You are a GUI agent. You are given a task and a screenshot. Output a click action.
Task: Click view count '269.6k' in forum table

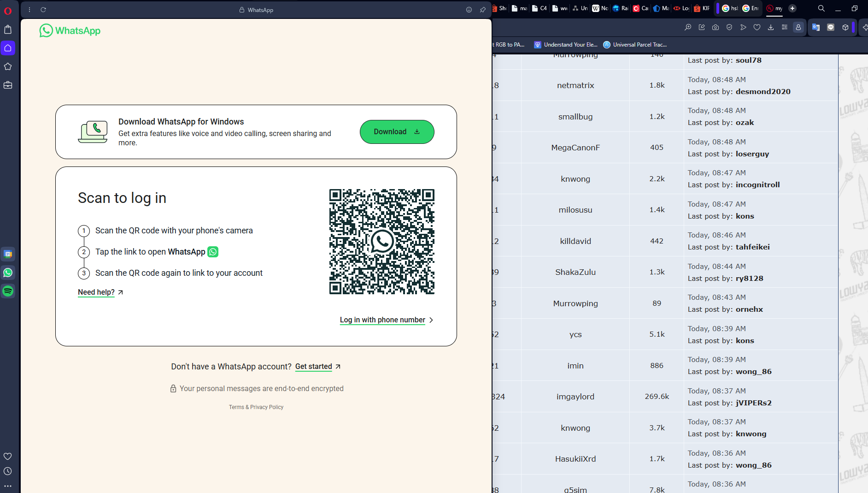coord(657,397)
